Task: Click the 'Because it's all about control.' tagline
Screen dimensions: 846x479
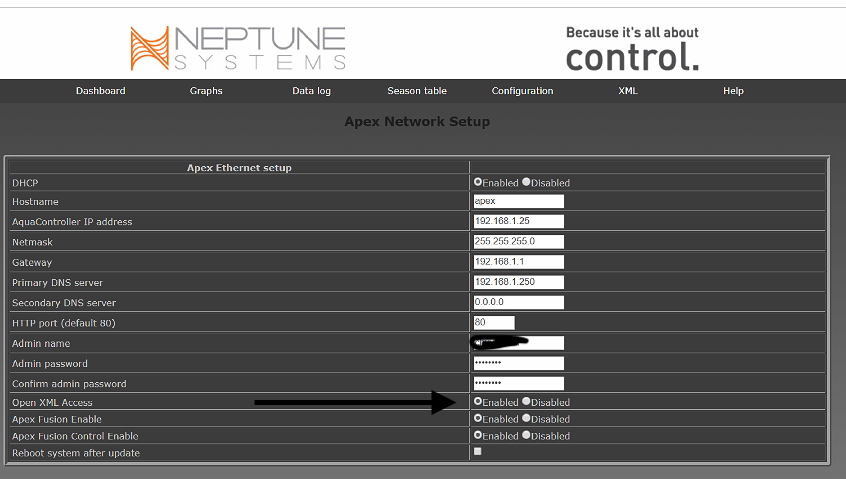Action: [x=632, y=49]
